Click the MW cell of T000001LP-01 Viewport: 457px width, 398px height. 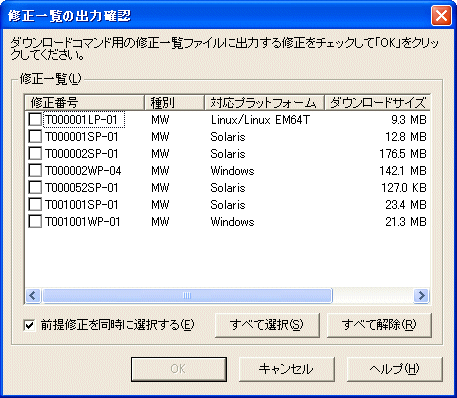click(160, 120)
